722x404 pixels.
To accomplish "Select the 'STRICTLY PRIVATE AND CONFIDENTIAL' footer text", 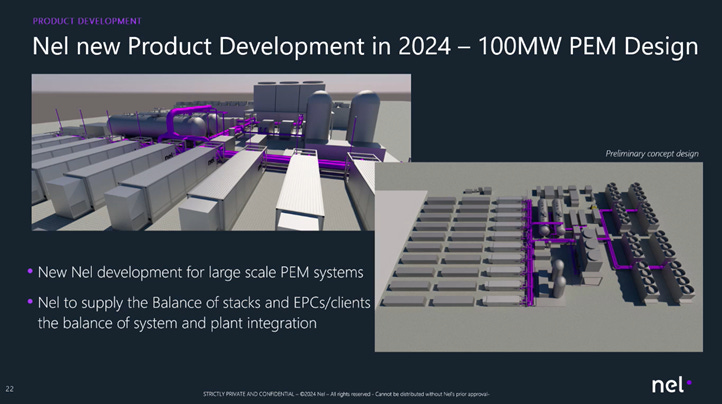I will click(346, 394).
